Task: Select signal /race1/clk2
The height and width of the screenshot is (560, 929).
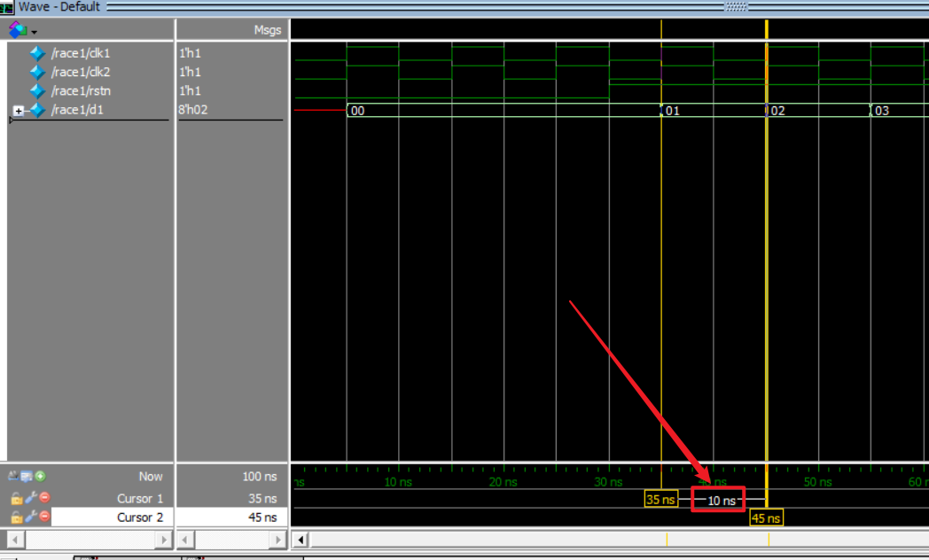Action: click(81, 73)
